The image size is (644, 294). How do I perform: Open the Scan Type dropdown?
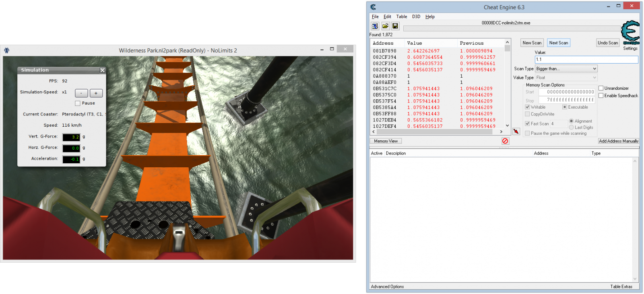(x=566, y=69)
